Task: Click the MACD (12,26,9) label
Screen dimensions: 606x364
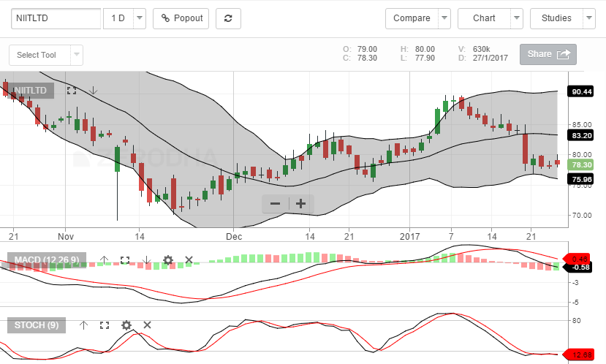Action: pyautogui.click(x=47, y=259)
